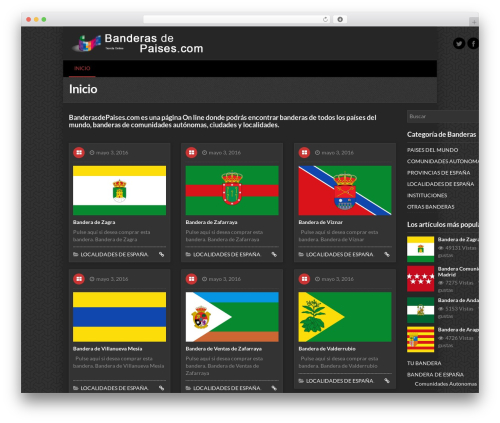Open the Comunidades Autonomas sub-link
This screenshot has height=423, width=500.
446,384
